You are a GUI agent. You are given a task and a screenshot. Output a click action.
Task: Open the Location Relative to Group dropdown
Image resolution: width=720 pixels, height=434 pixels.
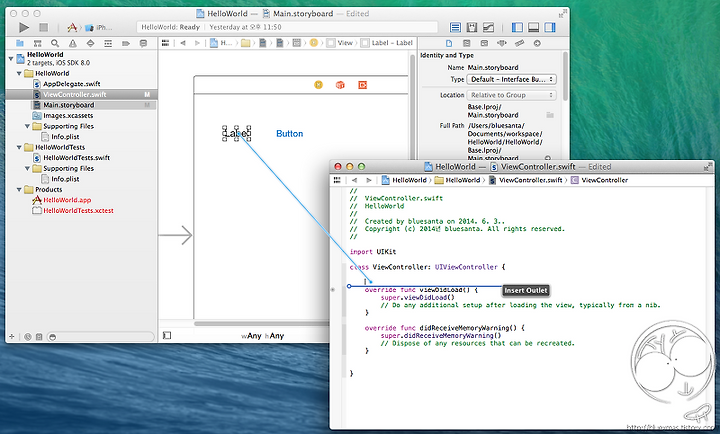click(x=512, y=95)
